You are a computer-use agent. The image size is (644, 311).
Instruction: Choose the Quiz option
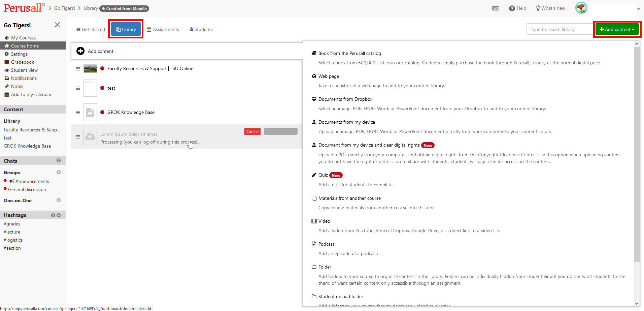coord(323,175)
